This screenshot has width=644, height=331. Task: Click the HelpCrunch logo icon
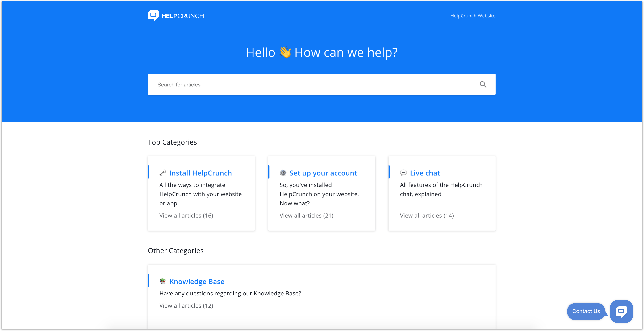pos(153,15)
